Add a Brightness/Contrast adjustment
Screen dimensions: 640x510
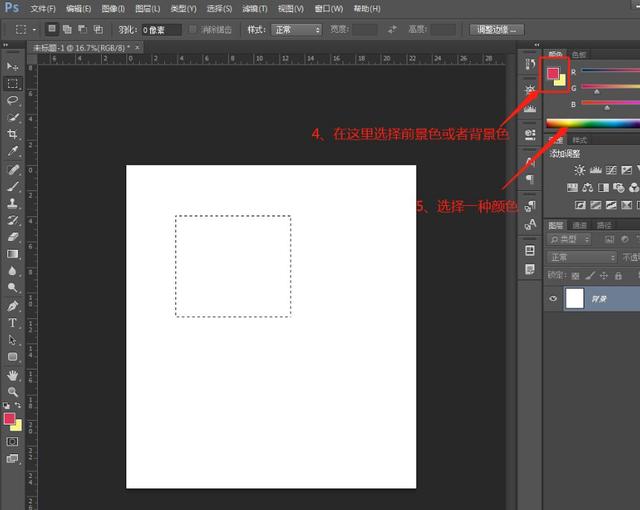coord(579,170)
